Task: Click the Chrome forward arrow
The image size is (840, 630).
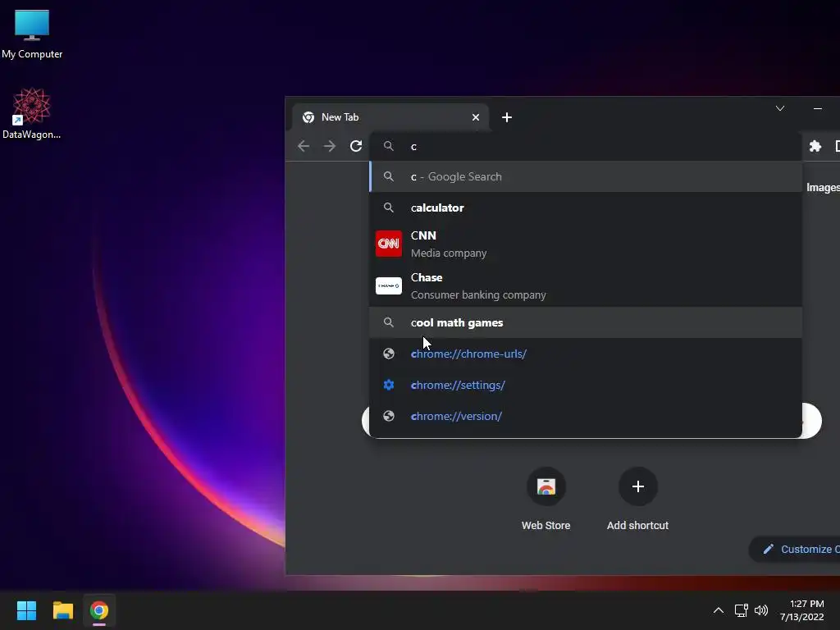Action: [330, 146]
